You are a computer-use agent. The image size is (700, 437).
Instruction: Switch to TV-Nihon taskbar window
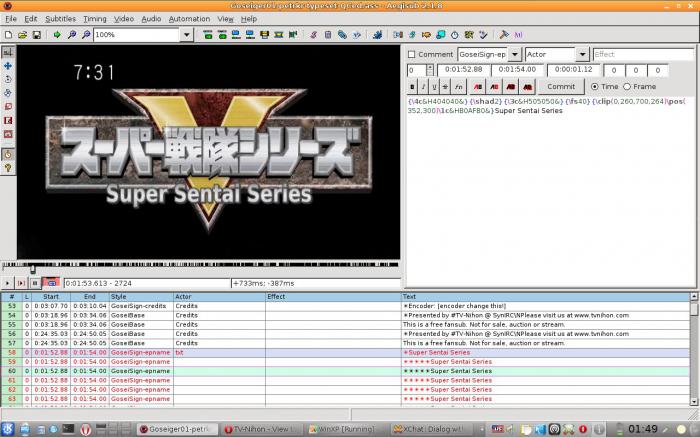262,429
